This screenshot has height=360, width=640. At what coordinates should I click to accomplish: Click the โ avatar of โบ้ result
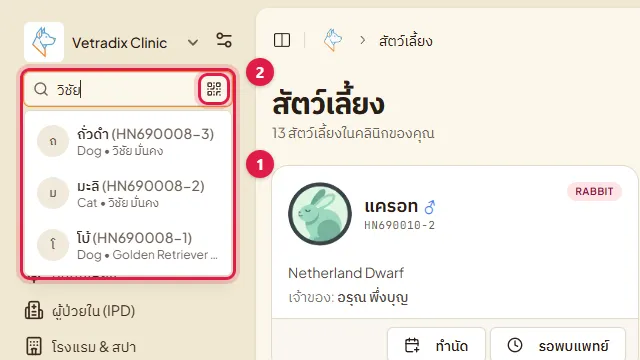pos(53,245)
